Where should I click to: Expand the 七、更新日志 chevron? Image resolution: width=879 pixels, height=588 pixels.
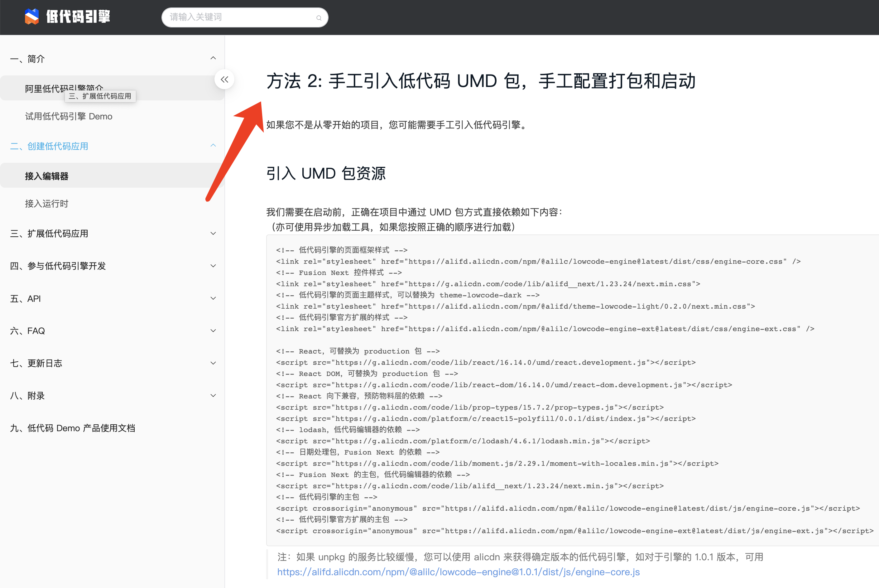tap(213, 363)
